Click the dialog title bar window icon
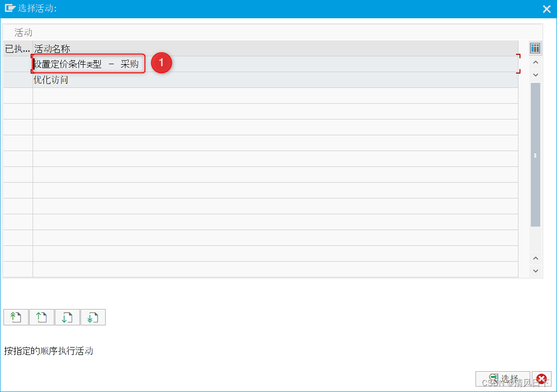 10,8
